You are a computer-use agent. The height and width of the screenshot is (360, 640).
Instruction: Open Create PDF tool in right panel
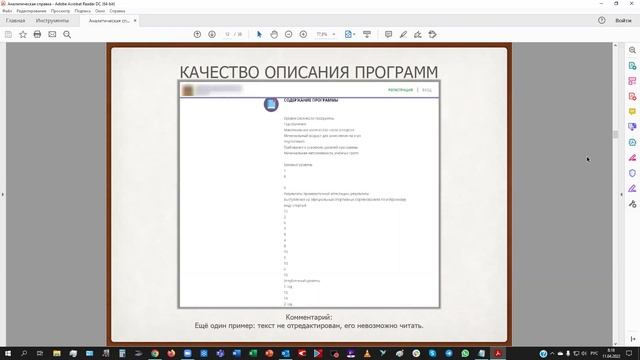click(632, 66)
